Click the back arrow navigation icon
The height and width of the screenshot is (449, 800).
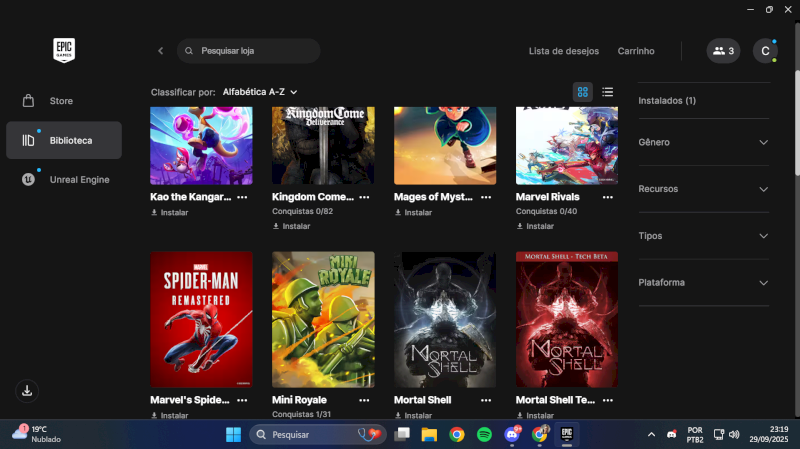click(160, 51)
